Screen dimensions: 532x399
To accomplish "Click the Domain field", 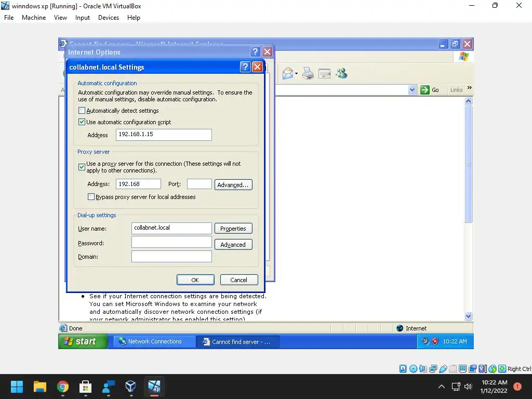I will (x=171, y=257).
